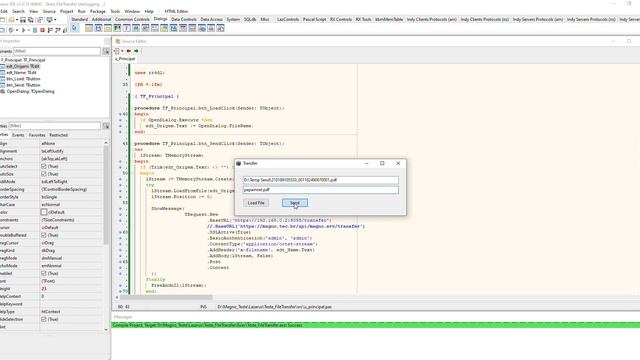Image resolution: width=640 pixels, height=360 pixels.
Task: Click the file path field in Transfer dialog
Action: [x=320, y=180]
